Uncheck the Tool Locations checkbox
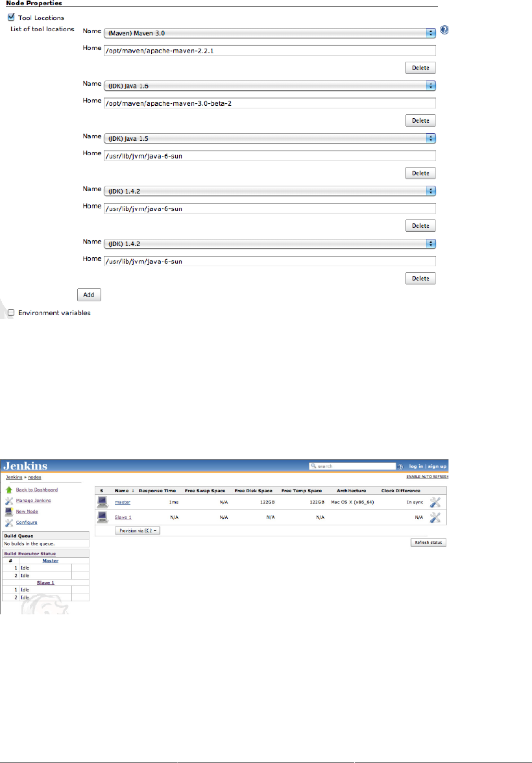 click(11, 17)
